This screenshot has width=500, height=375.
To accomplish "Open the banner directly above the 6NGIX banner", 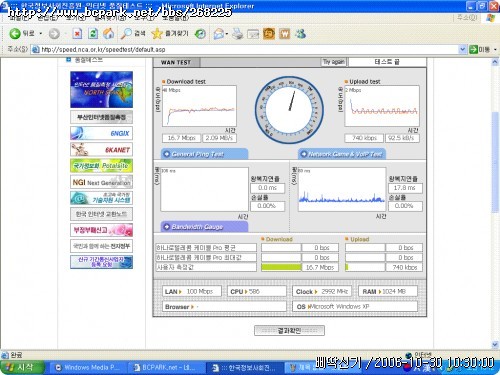I will (101, 117).
